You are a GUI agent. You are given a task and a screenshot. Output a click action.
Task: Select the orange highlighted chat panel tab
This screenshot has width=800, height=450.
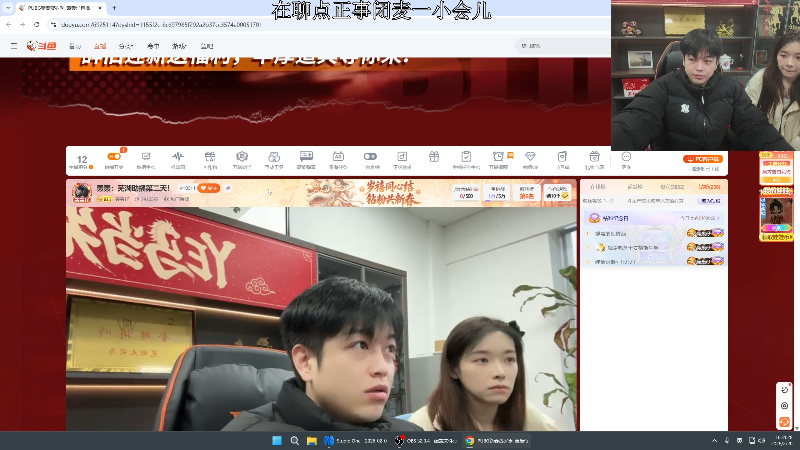pyautogui.click(x=710, y=187)
